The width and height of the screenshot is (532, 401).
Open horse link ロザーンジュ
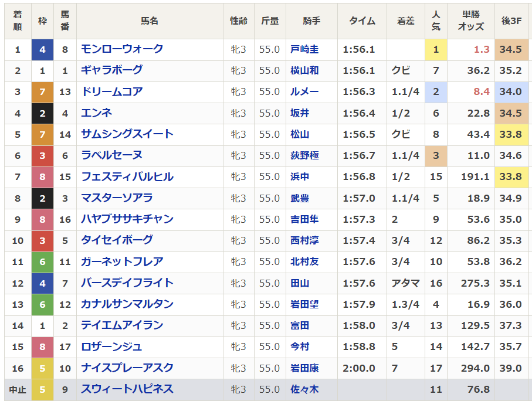pyautogui.click(x=111, y=346)
